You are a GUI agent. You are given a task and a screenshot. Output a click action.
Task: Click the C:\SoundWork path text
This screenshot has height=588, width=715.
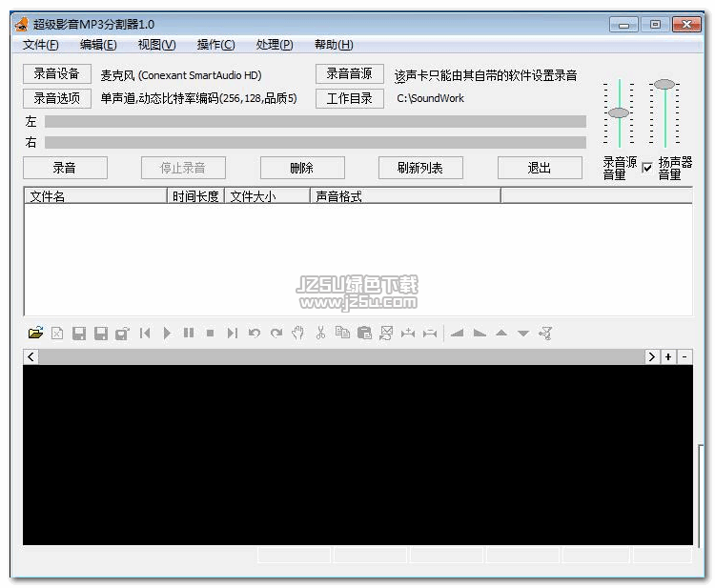430,98
